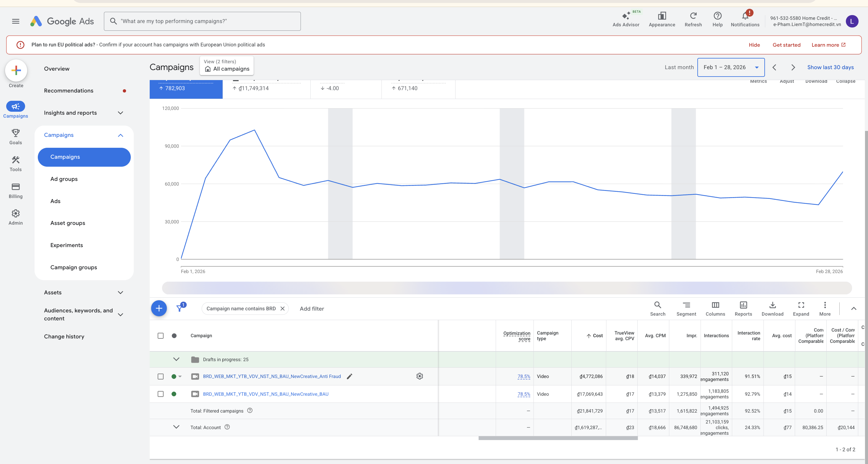
Task: Check the NewCreative_BAU campaign row
Action: (x=161, y=394)
